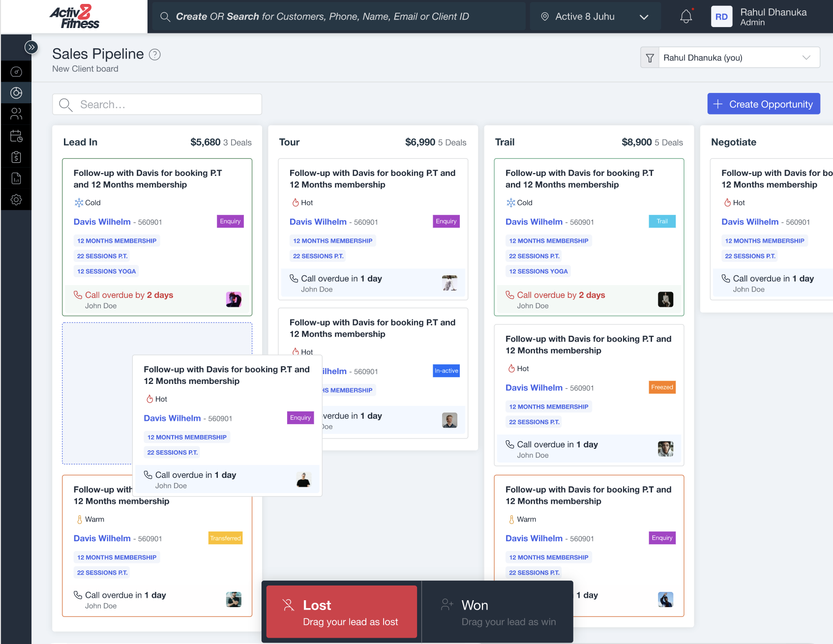Open the reports document chart icon
Image resolution: width=833 pixels, height=644 pixels.
(16, 178)
